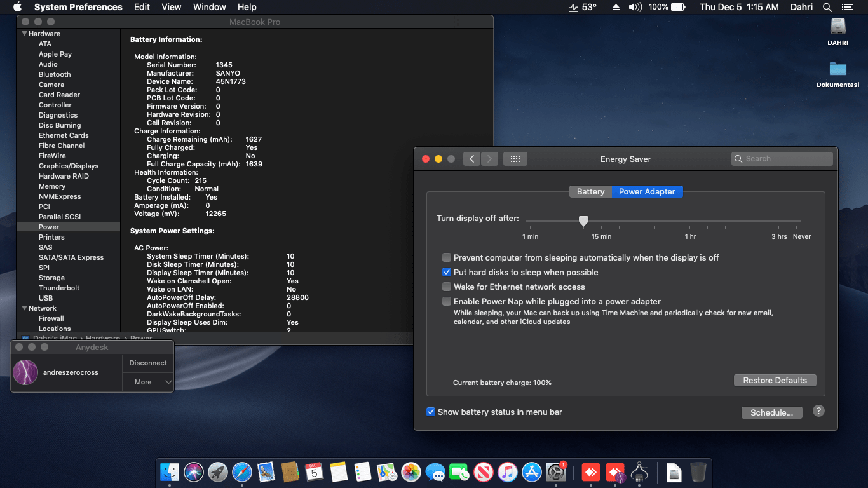
Task: Open News icon in dock
Action: tap(484, 472)
